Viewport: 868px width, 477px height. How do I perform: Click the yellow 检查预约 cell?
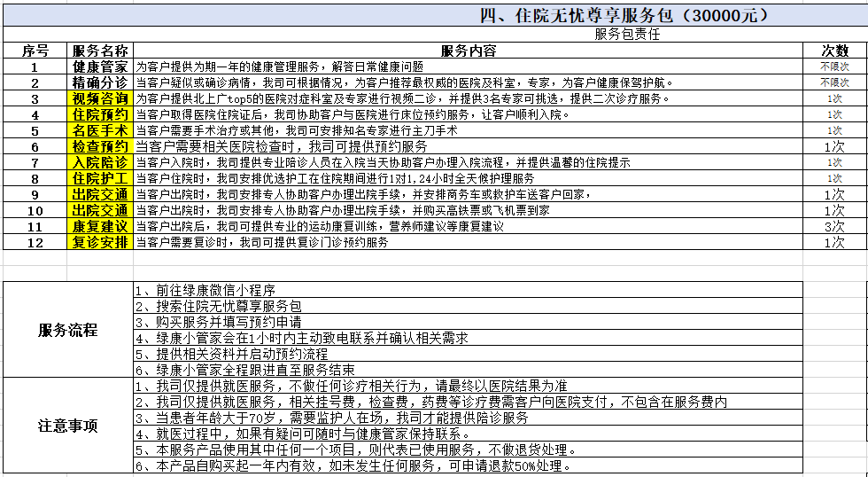point(100,146)
